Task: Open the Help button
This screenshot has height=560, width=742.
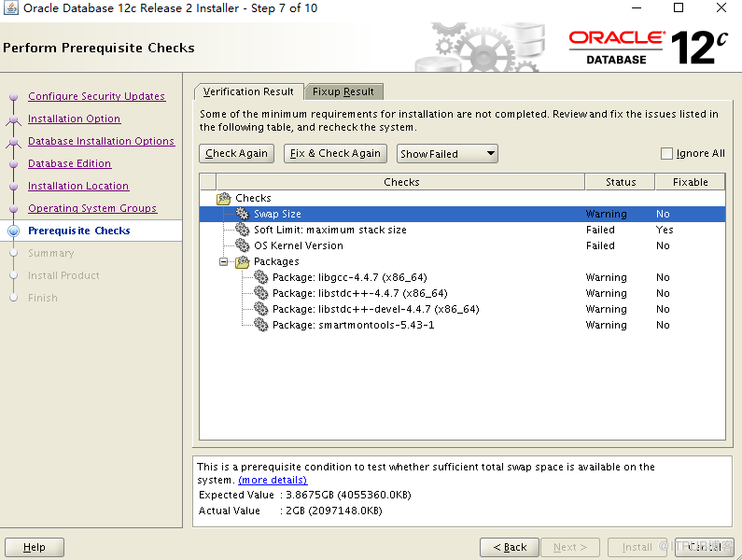Action: click(35, 547)
